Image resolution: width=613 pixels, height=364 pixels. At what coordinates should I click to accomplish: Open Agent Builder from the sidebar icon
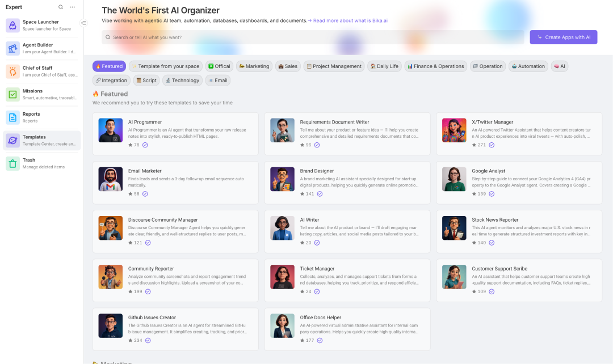tap(12, 48)
